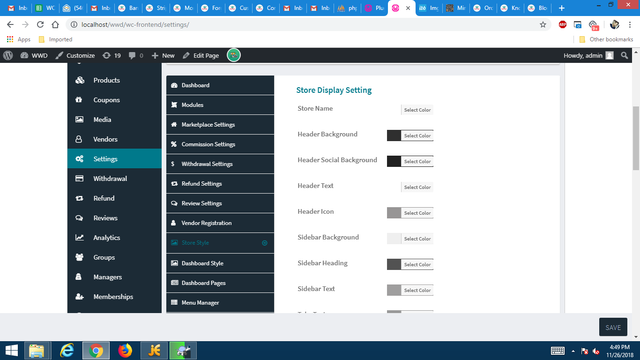
Task: Show hidden system tray icons
Action: [x=573, y=351]
